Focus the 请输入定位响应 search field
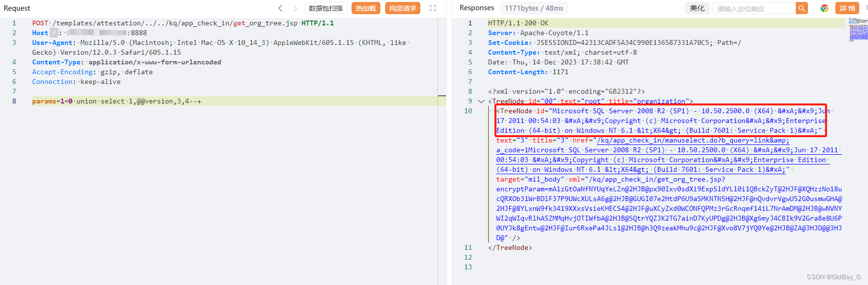 (x=754, y=8)
